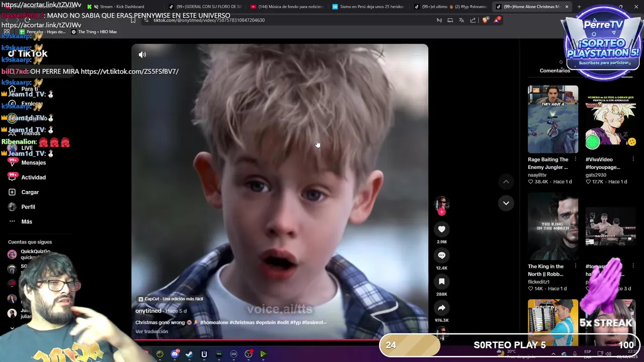The width and height of the screenshot is (644, 362).
Task: Open the boxing match video thumbnail
Action: coord(610,226)
